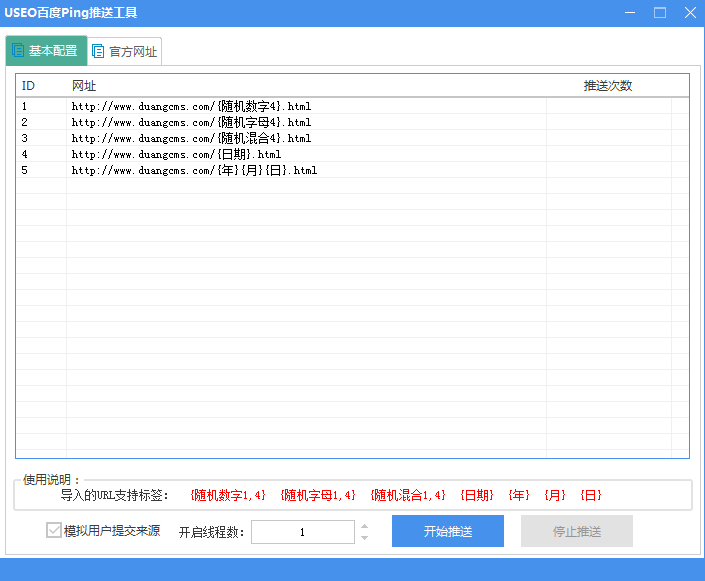Focus the 开启线程数 input field
705x581 pixels.
tap(303, 532)
